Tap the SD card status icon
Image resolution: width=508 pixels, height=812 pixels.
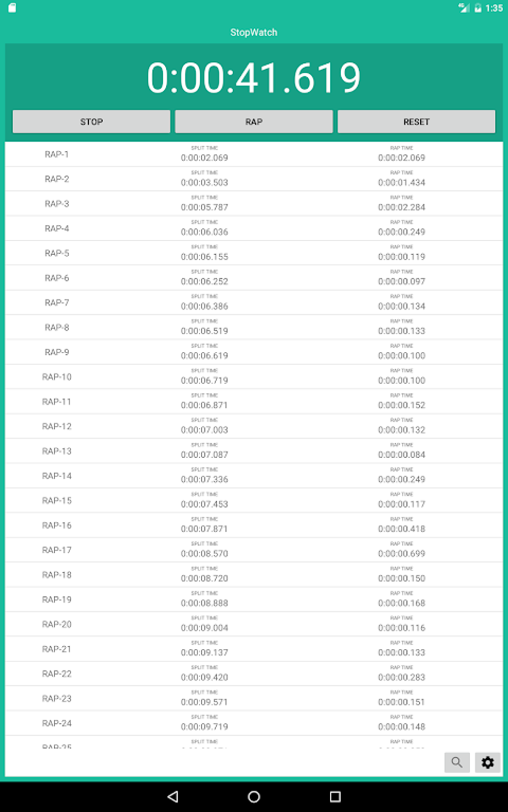point(12,8)
